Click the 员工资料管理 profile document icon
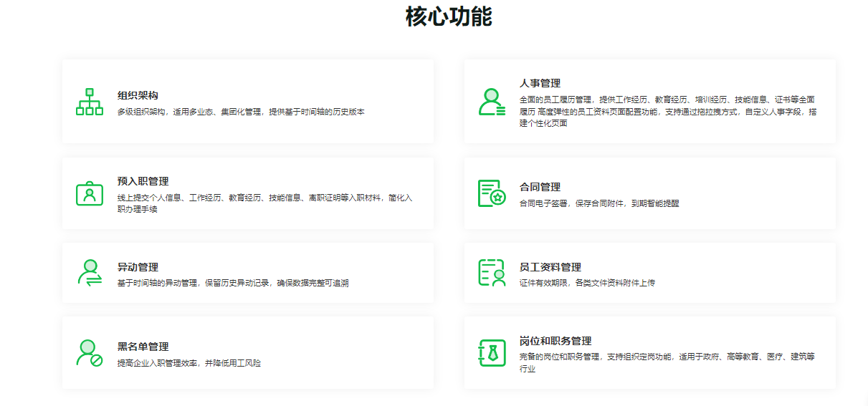Viewport: 868px width, 406px height. point(492,273)
